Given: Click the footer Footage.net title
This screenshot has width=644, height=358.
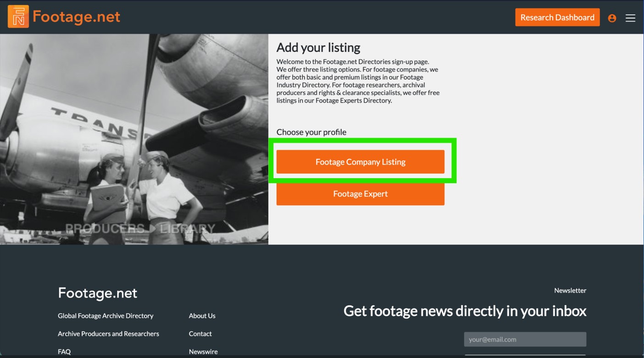Looking at the screenshot, I should click(97, 293).
